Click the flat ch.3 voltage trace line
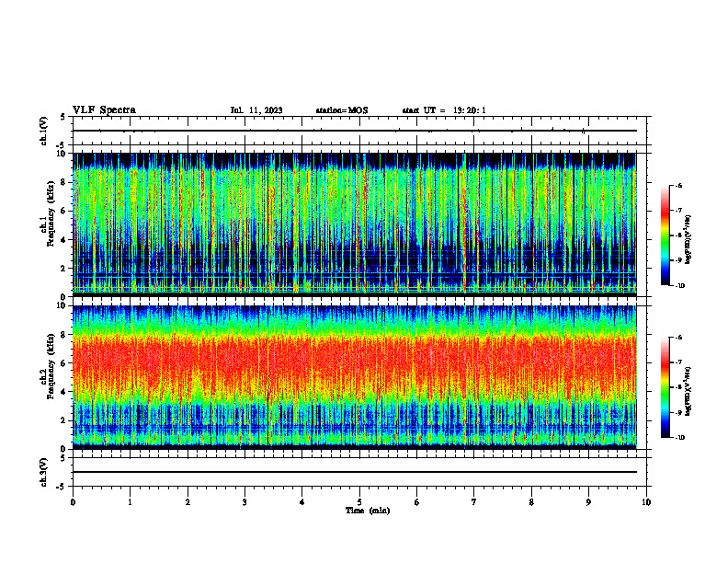The image size is (728, 563). [x=355, y=472]
